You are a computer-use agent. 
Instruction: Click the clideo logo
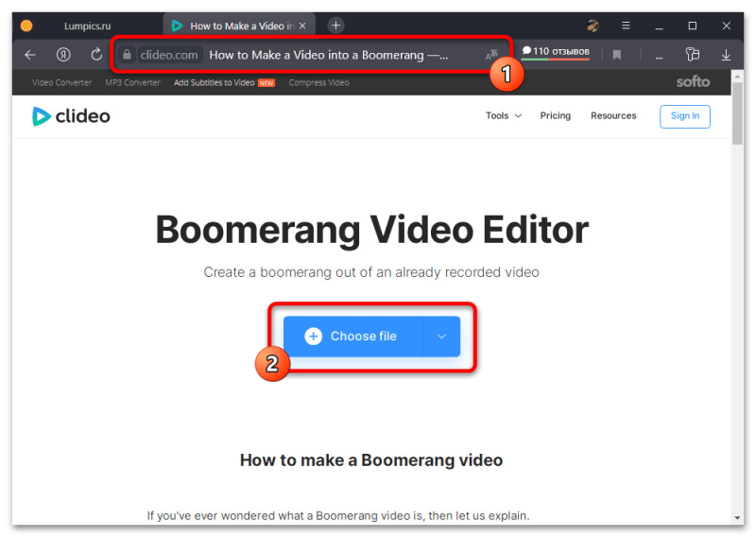[x=72, y=116]
